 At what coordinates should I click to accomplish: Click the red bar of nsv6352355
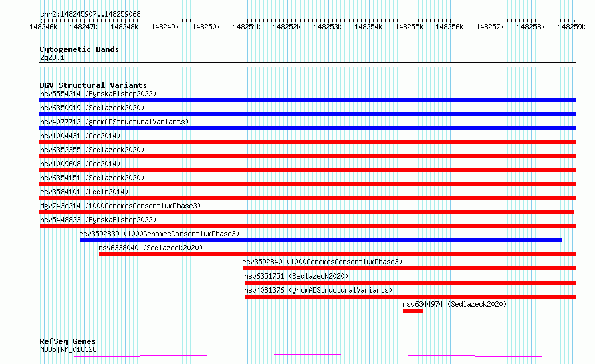[308, 156]
